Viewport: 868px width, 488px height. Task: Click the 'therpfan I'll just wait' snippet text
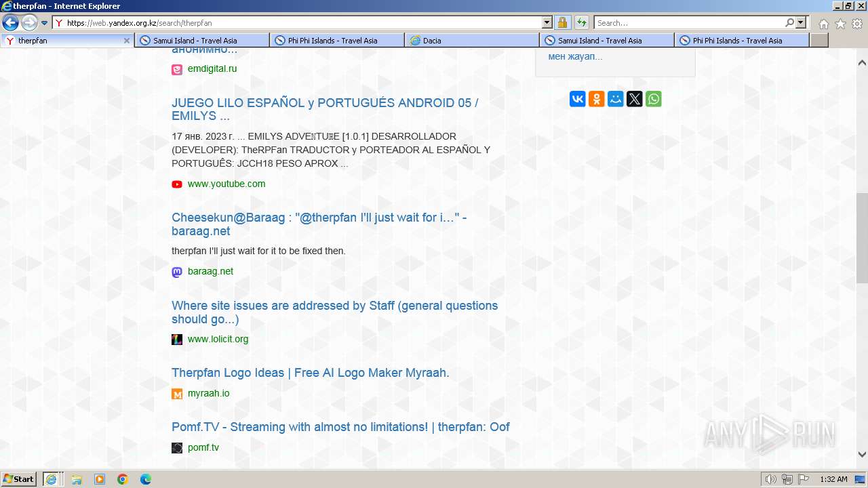[x=258, y=251]
